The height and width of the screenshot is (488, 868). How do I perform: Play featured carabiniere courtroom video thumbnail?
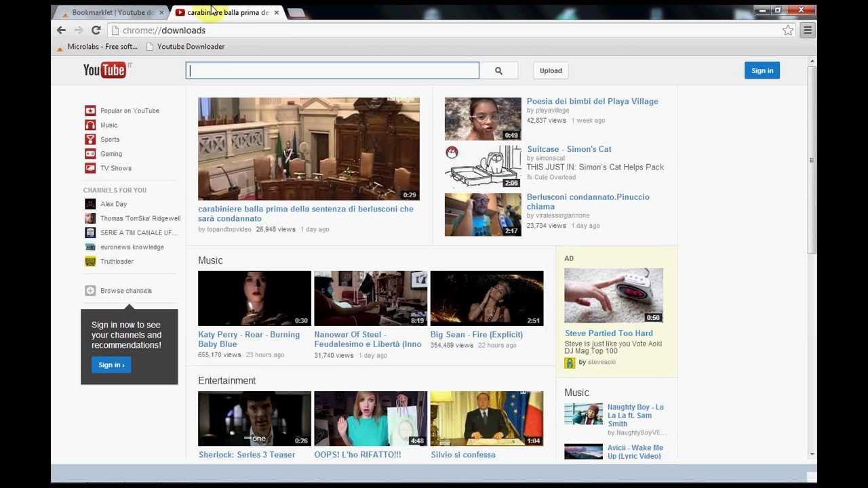(309, 148)
